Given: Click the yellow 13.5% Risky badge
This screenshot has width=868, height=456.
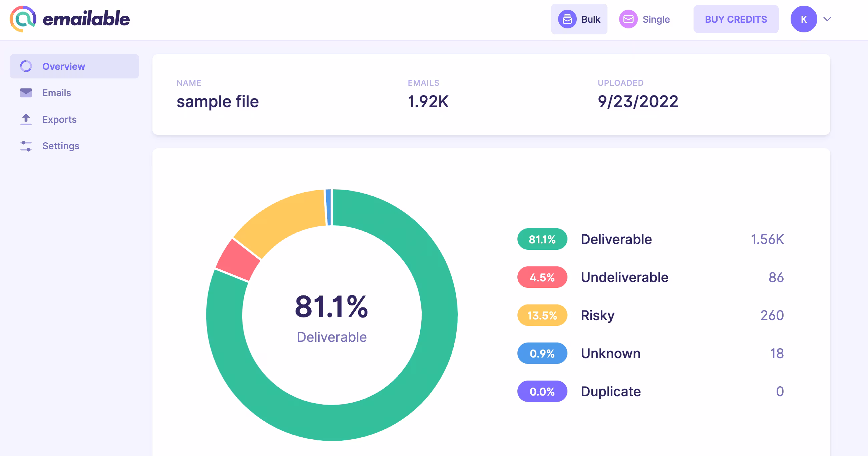Looking at the screenshot, I should pyautogui.click(x=542, y=315).
